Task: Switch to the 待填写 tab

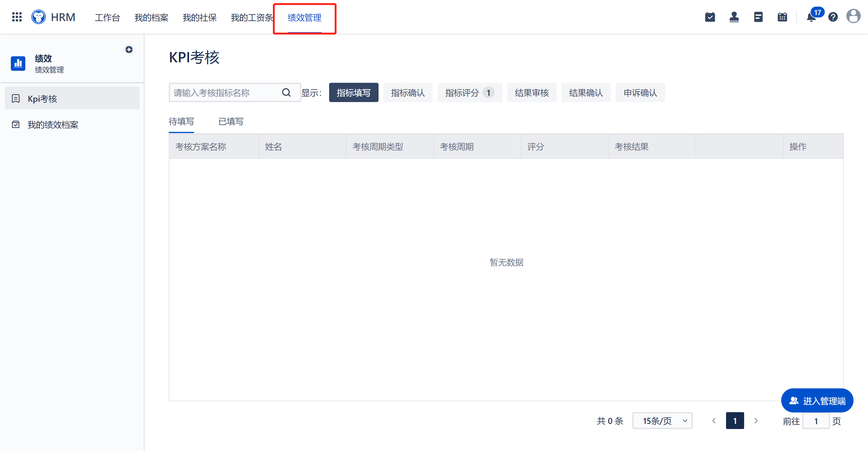Action: click(181, 121)
